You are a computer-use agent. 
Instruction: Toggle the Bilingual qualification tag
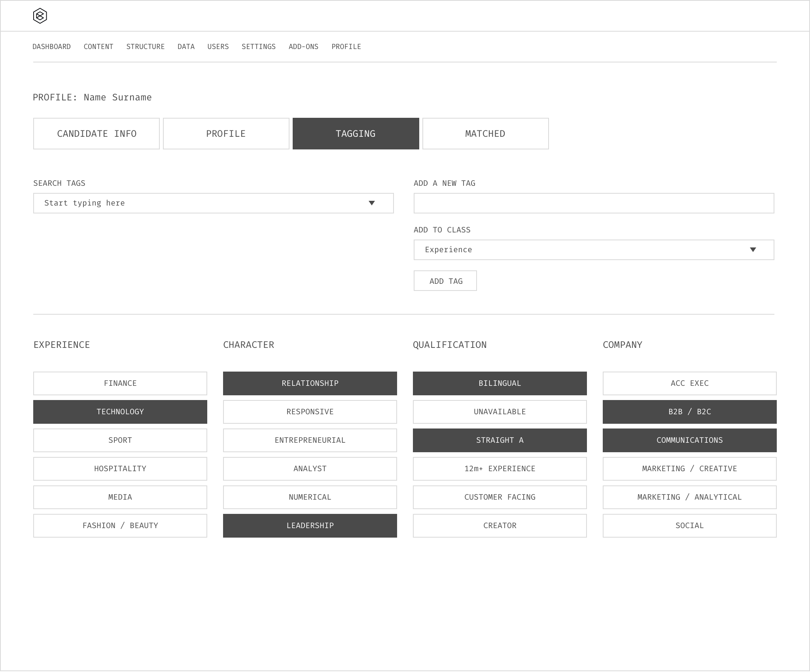[x=500, y=383]
